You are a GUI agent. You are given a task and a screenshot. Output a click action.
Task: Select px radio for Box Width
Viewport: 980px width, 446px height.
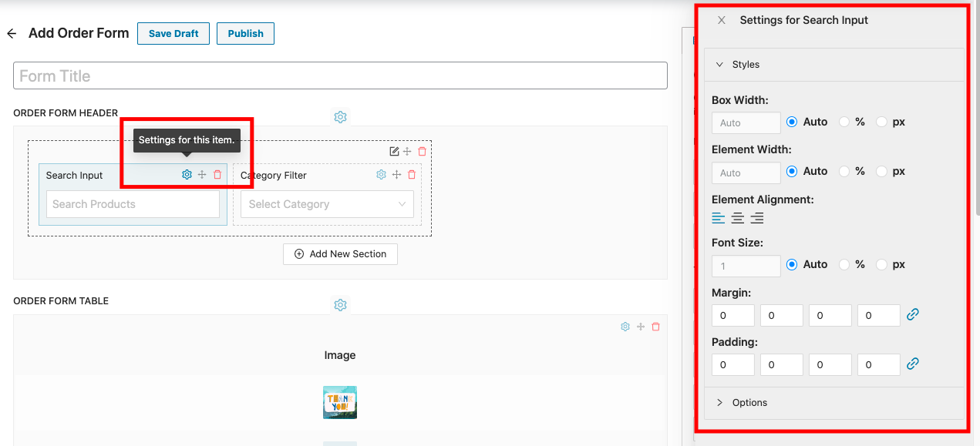coord(882,122)
